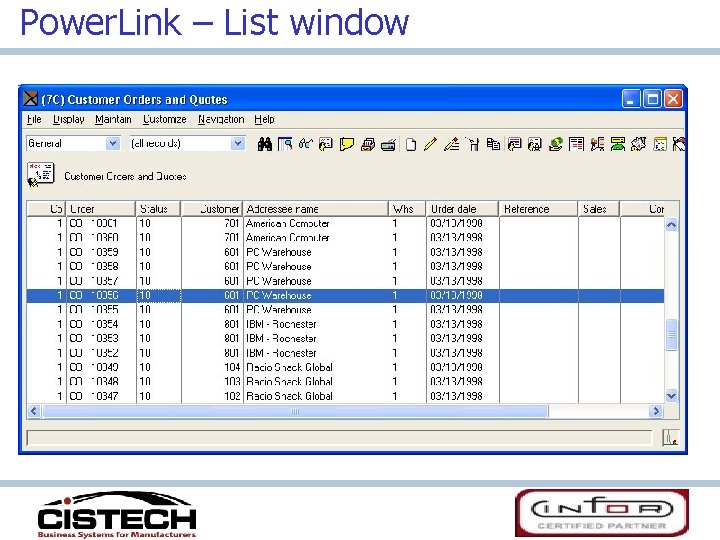Open the (all records) subset dropdown
This screenshot has width=720, height=540.
[x=237, y=144]
